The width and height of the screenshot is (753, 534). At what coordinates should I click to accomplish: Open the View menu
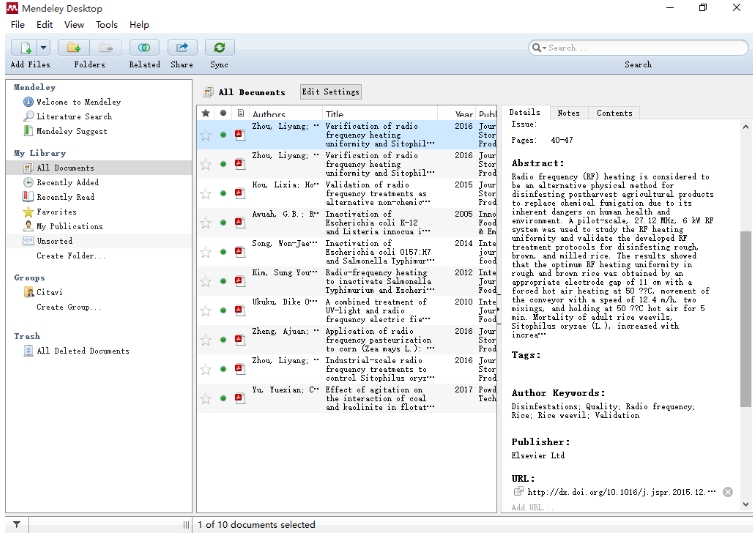coord(74,24)
